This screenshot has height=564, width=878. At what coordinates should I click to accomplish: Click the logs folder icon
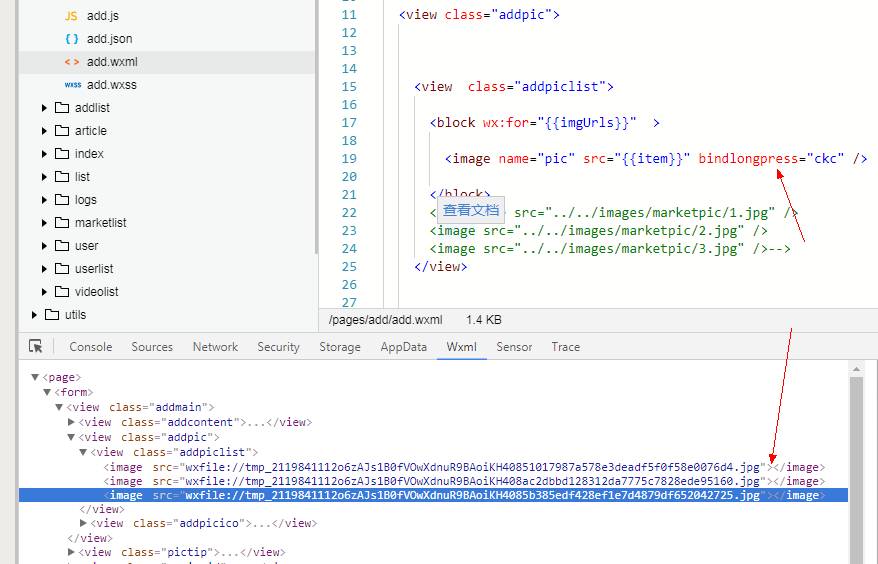tap(62, 199)
